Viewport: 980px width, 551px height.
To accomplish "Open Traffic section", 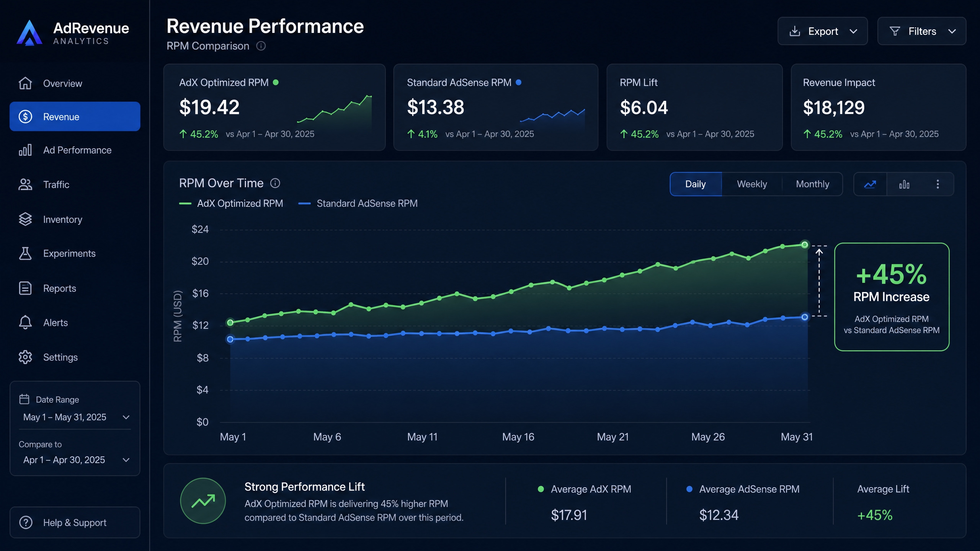I will [75, 184].
